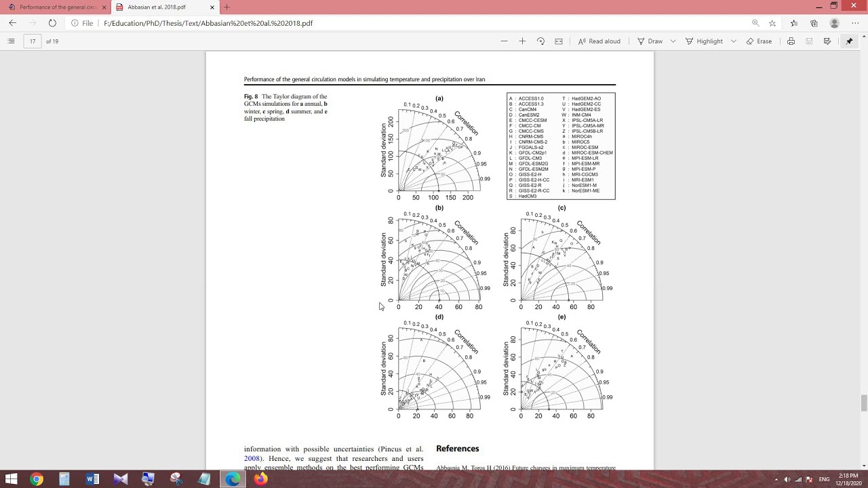The image size is (868, 488).
Task: Show hidden system tray icons
Action: [776, 479]
